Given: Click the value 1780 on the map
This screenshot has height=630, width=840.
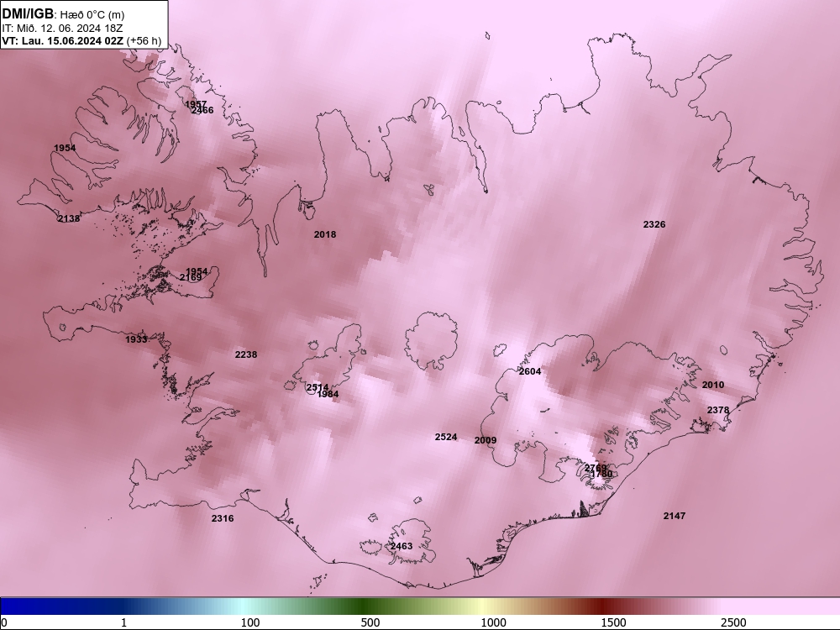Looking at the screenshot, I should point(601,474).
